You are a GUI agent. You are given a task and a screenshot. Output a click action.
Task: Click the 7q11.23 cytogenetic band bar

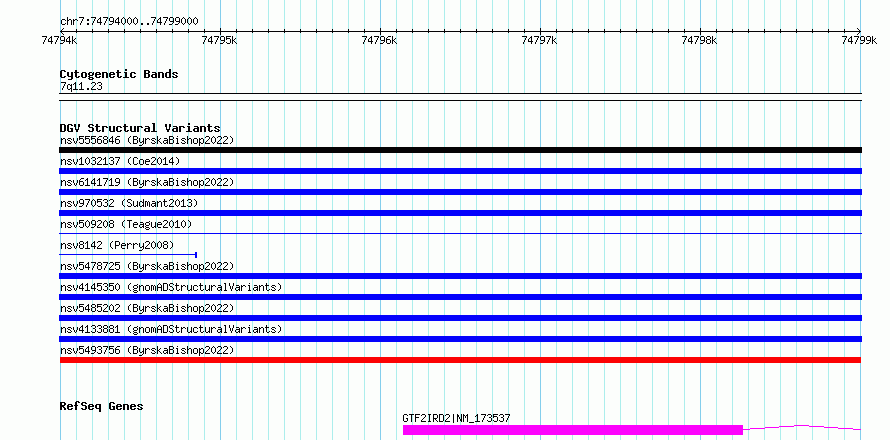[460, 97]
